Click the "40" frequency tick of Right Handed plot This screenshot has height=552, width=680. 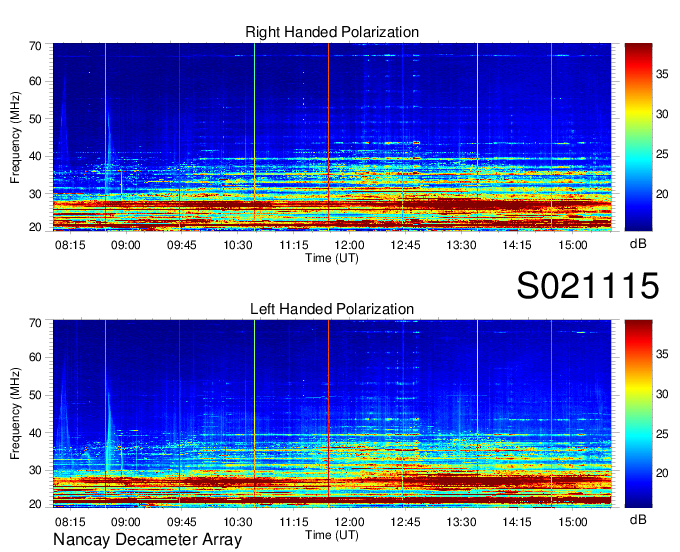coord(35,156)
